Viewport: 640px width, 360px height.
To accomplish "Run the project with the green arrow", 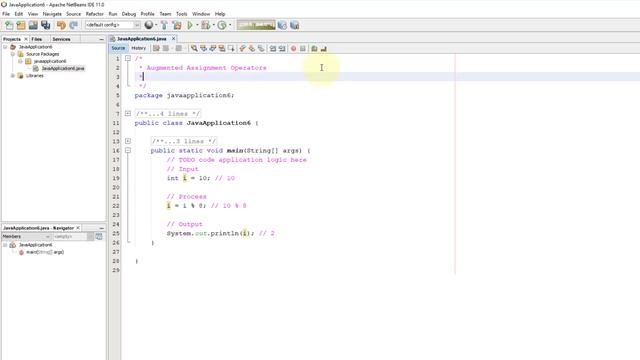I will [190, 25].
